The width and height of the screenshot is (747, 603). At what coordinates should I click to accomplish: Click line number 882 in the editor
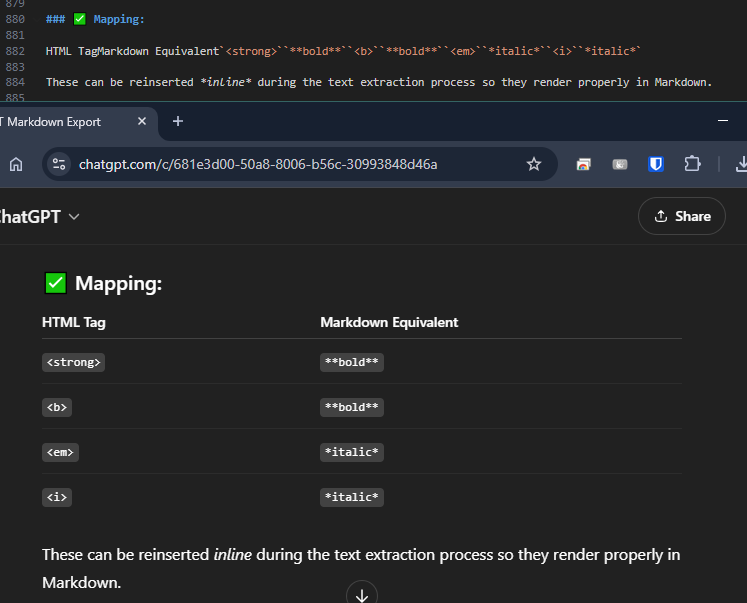[15, 50]
